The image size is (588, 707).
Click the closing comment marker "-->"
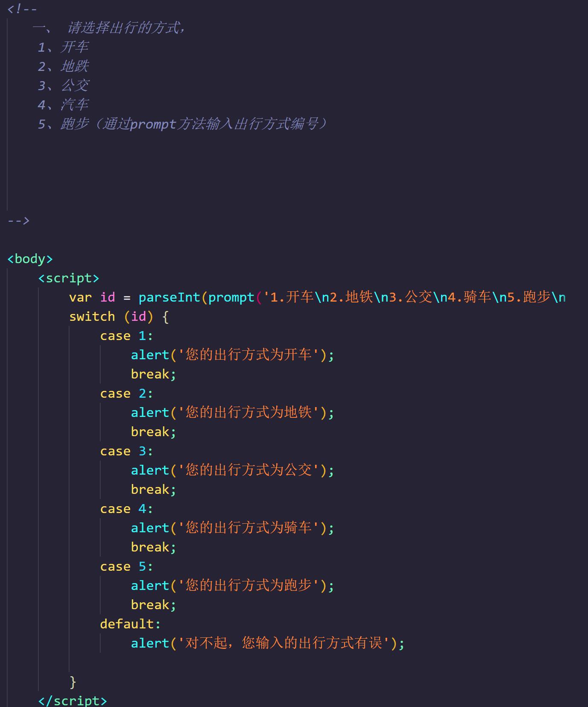pos(18,221)
